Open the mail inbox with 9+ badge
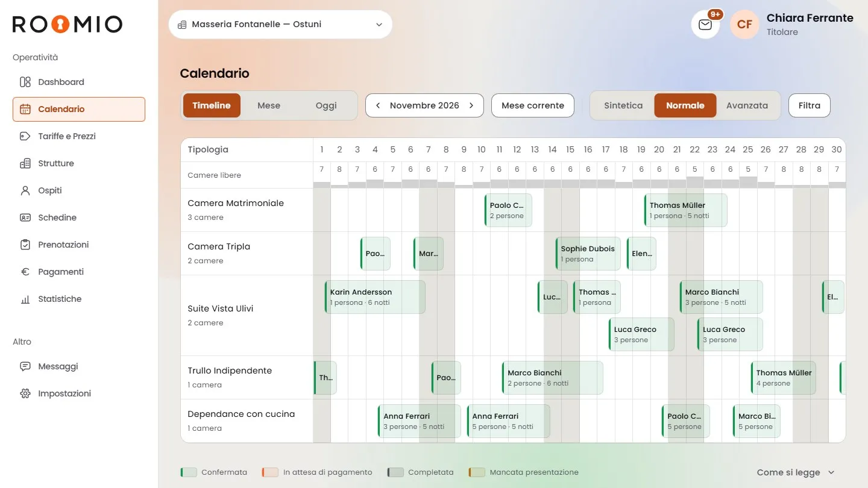Viewport: 868px width, 488px height. (x=705, y=25)
